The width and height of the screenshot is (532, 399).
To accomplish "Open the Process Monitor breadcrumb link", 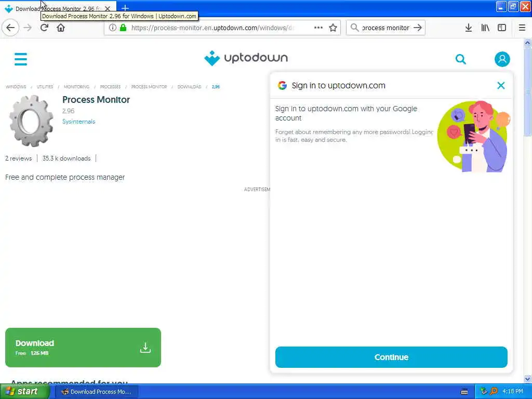I will pyautogui.click(x=149, y=87).
